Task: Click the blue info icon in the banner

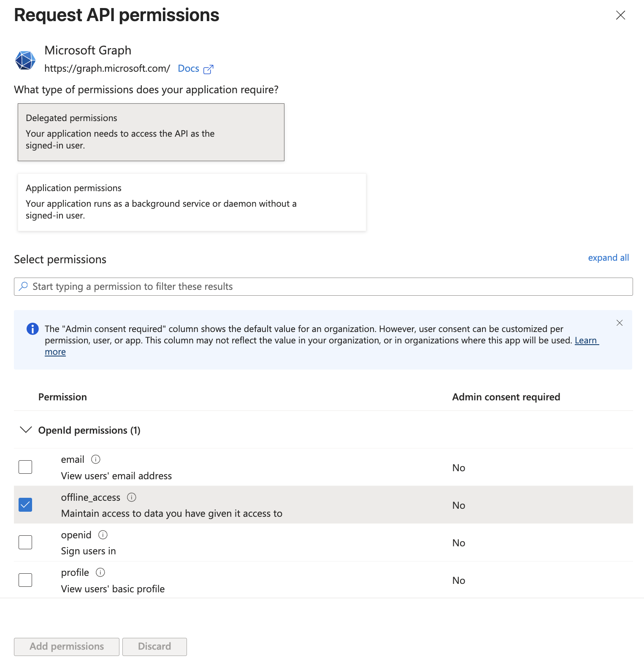Action: point(32,329)
